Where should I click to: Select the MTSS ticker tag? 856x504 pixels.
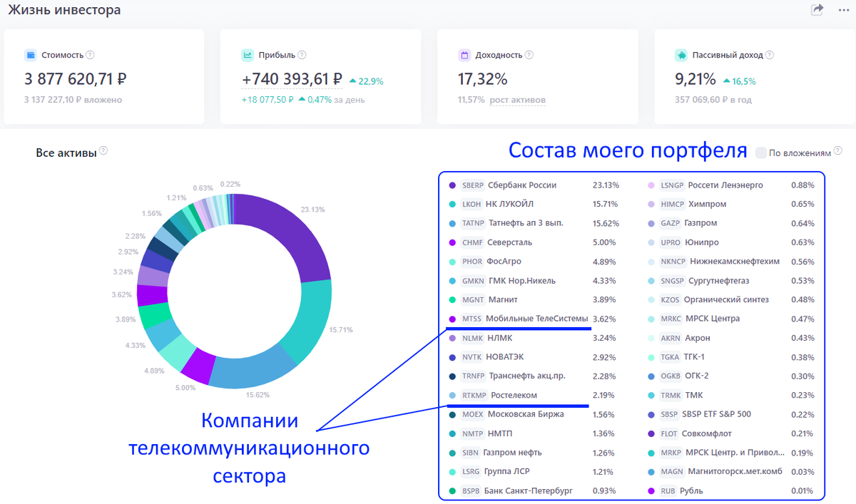(x=472, y=319)
